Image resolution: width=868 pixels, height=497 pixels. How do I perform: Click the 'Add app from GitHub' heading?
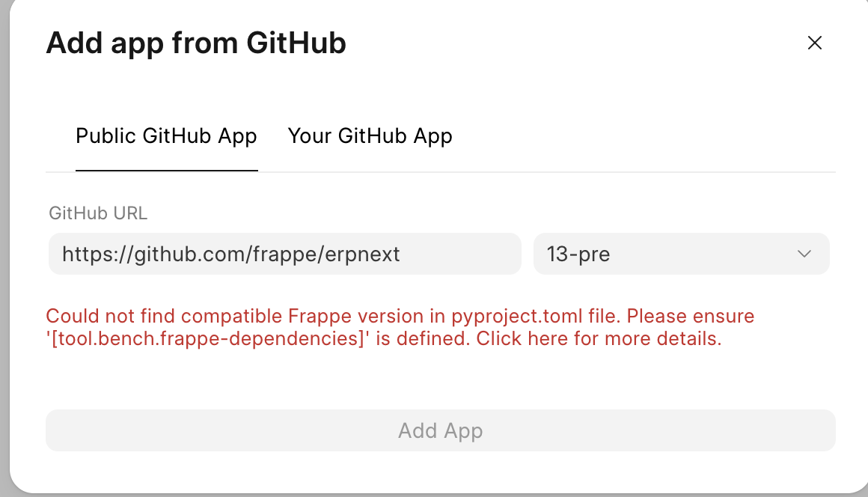click(x=196, y=43)
